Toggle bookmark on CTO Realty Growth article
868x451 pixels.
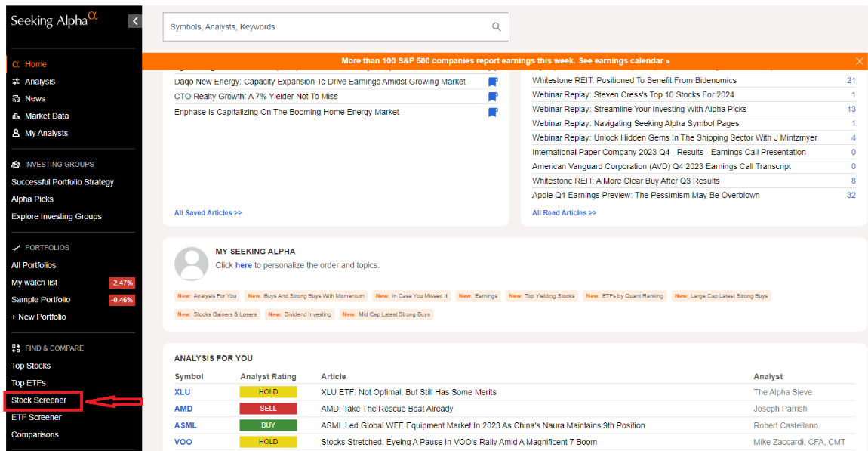(493, 97)
